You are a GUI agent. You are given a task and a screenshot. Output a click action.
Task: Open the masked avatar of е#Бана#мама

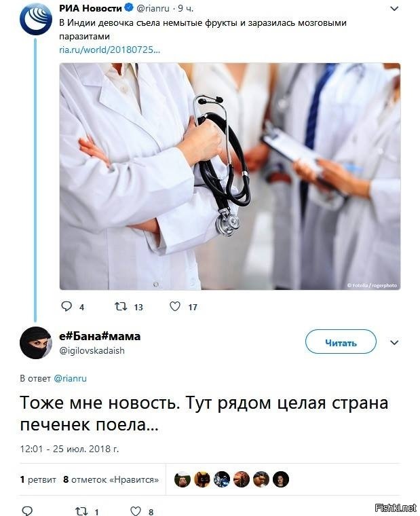(x=35, y=343)
